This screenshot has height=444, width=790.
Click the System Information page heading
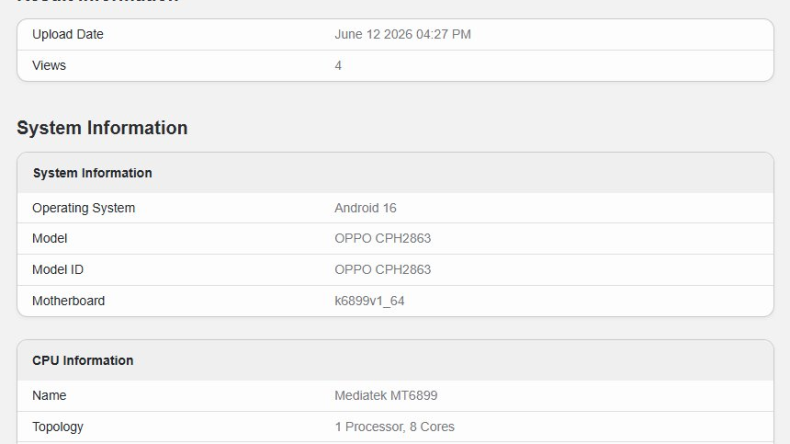(x=102, y=128)
